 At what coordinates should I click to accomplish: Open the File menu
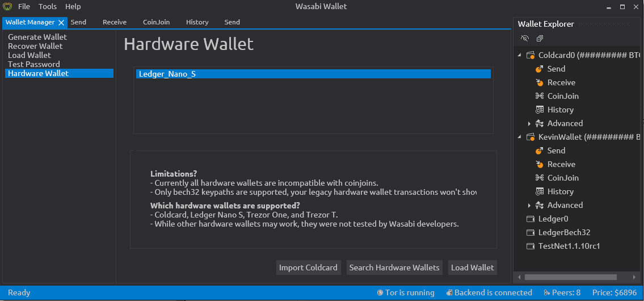pos(24,7)
